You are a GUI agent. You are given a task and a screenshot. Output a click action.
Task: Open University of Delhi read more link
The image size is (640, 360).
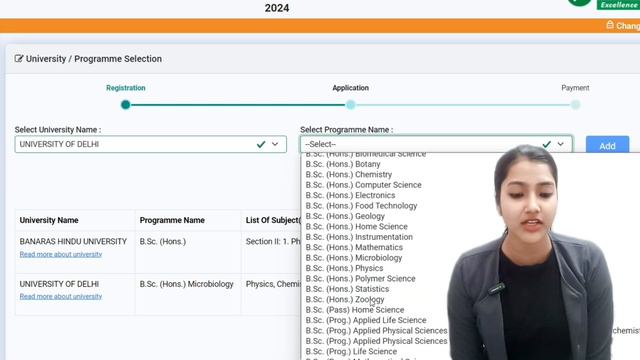tap(61, 296)
